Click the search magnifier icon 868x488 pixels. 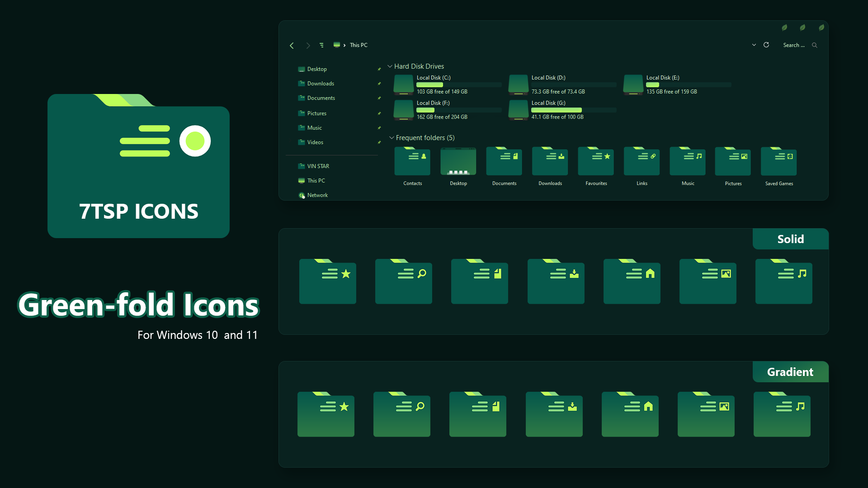coord(814,45)
